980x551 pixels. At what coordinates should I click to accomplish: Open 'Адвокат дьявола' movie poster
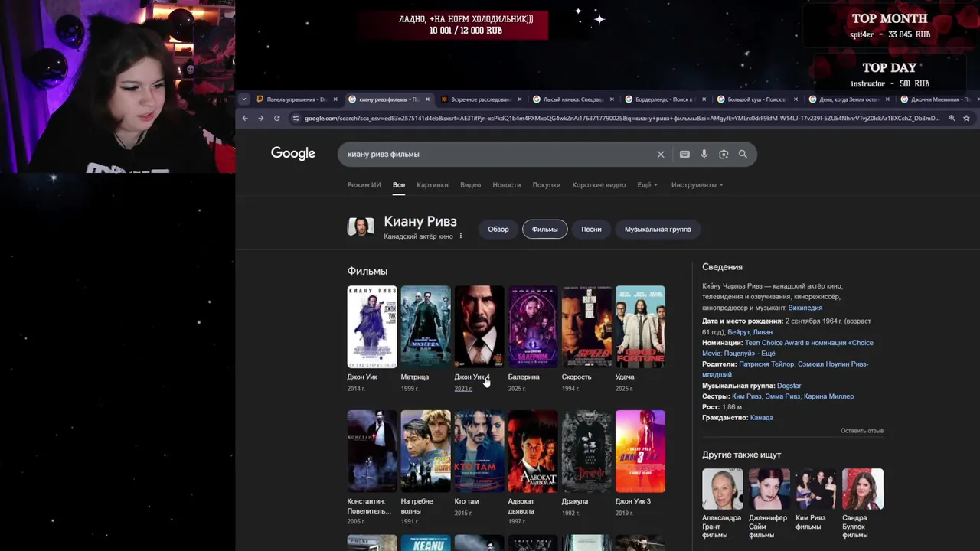[533, 452]
